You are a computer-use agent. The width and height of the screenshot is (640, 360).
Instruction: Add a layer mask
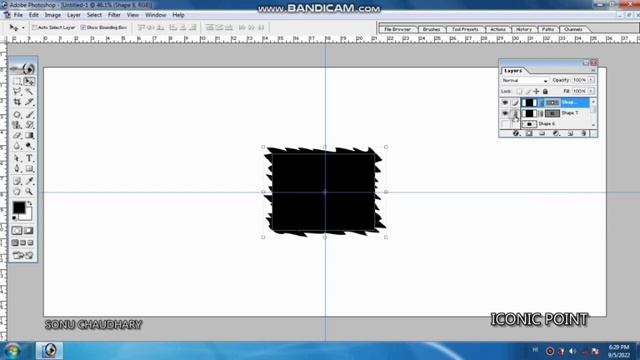click(x=529, y=133)
